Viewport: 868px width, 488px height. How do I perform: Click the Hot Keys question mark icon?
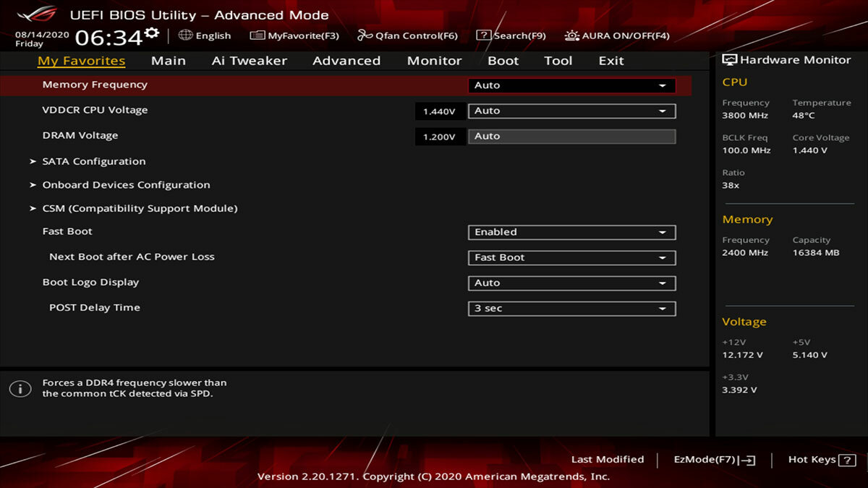tap(848, 460)
